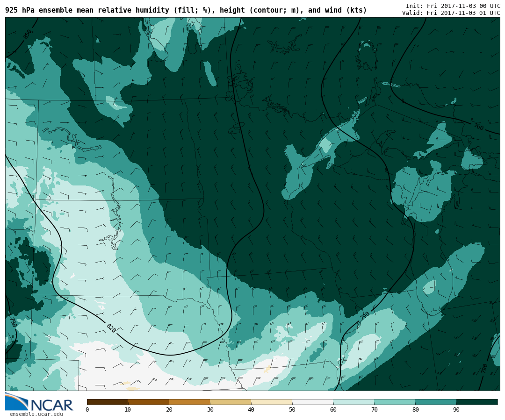The image size is (505, 420).
Task: Click the 790 contour label at right edge
Action: coord(485,369)
